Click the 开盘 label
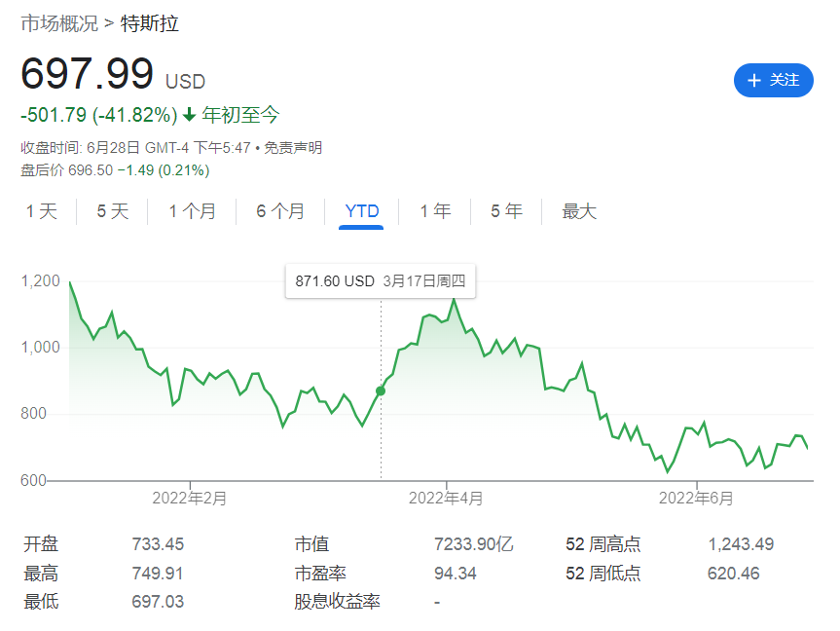The image size is (840, 631). click(41, 544)
